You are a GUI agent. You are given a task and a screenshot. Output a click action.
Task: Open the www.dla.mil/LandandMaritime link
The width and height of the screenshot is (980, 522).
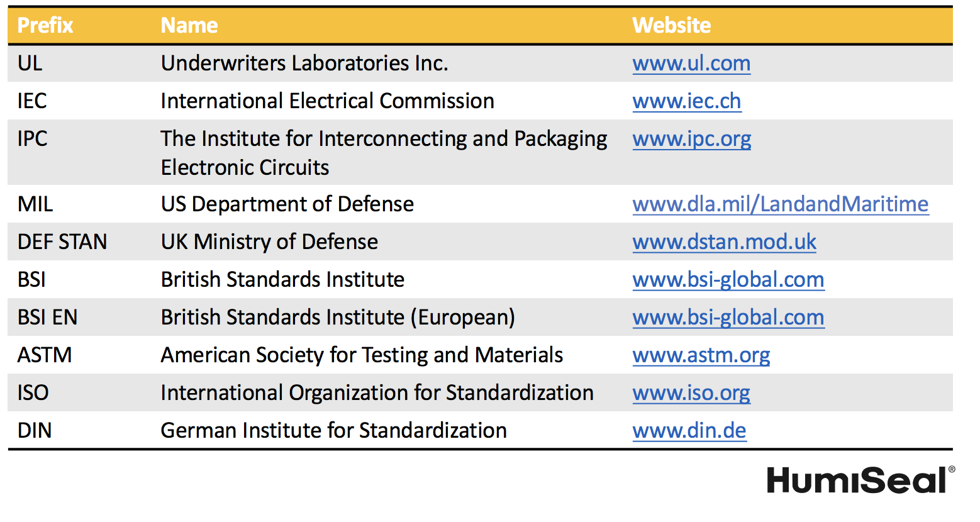pyautogui.click(x=780, y=204)
